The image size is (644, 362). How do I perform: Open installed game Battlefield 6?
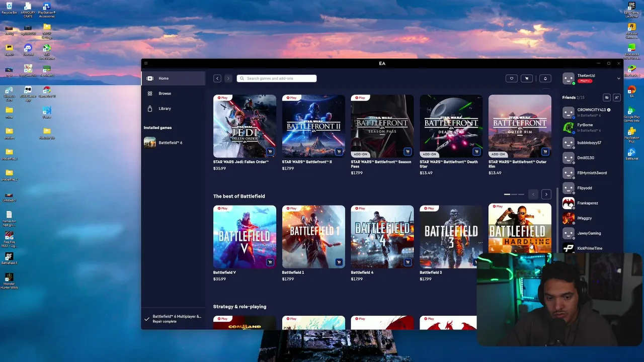tap(174, 143)
